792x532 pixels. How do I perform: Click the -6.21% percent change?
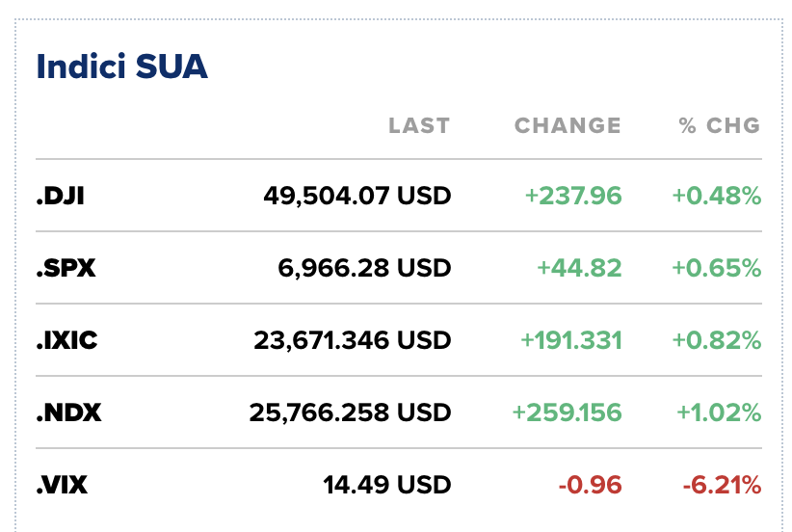pyautogui.click(x=722, y=485)
